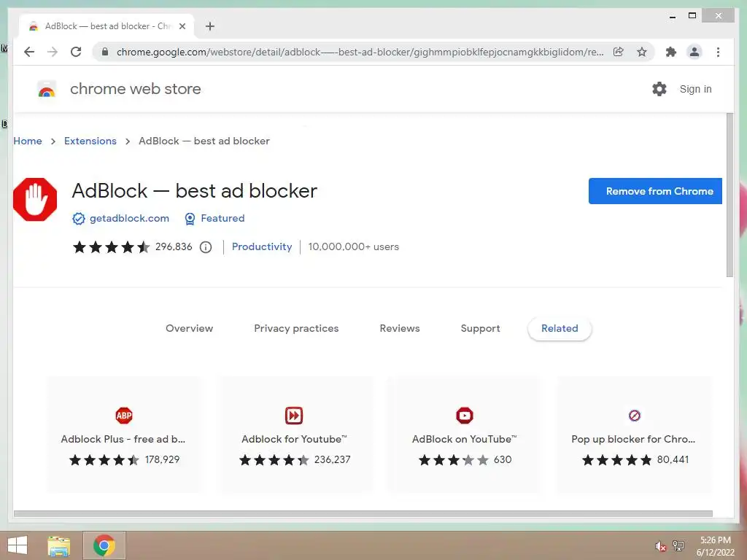Switch to Privacy practices tab

click(296, 329)
